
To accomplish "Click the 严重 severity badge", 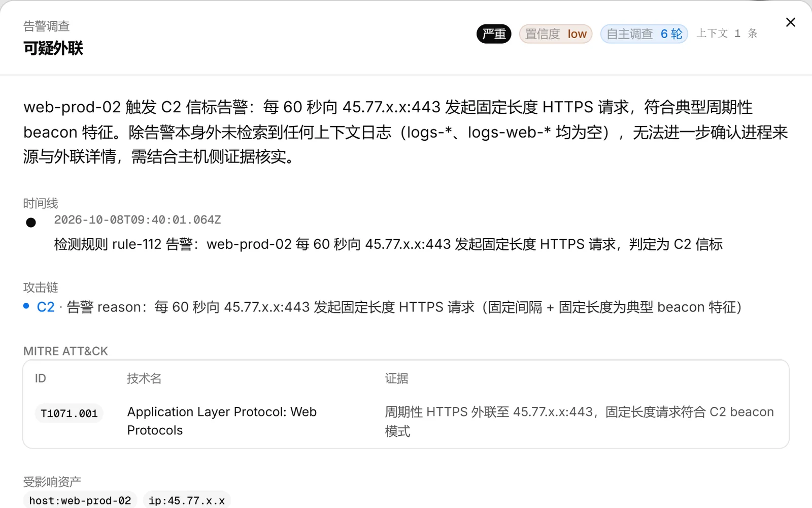I will [494, 34].
